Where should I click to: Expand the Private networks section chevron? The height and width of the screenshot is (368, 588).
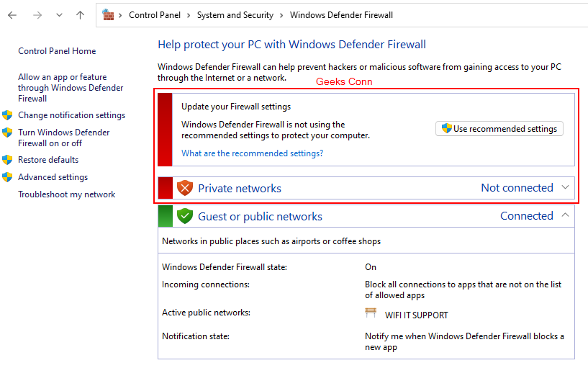[x=565, y=188]
